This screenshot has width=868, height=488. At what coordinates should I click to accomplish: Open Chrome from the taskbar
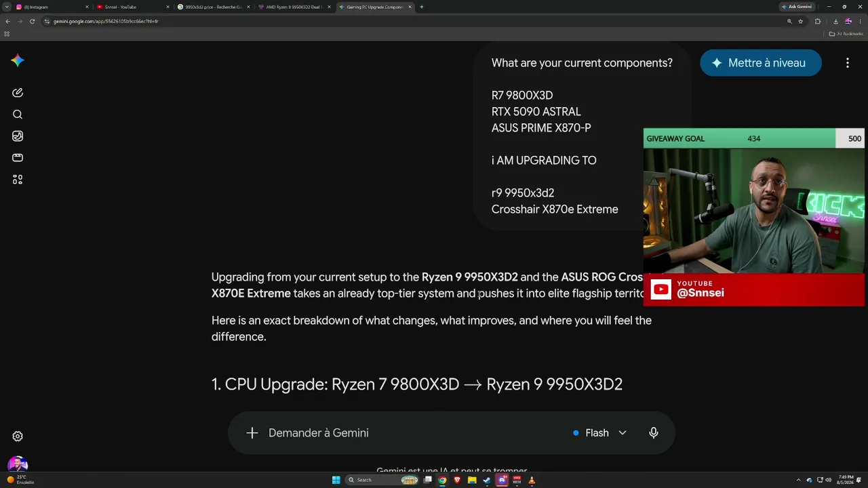coord(442,480)
